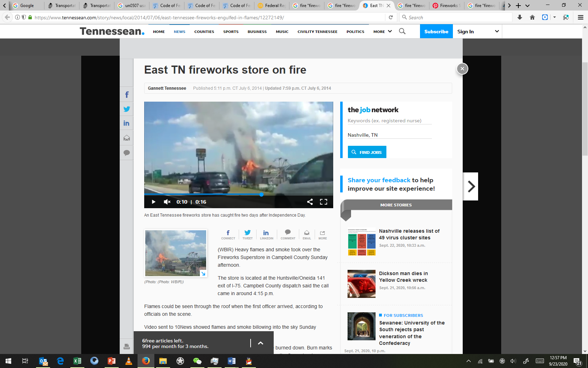588x368 pixels.
Task: Click the print icon in left sidebar
Action: point(127,347)
